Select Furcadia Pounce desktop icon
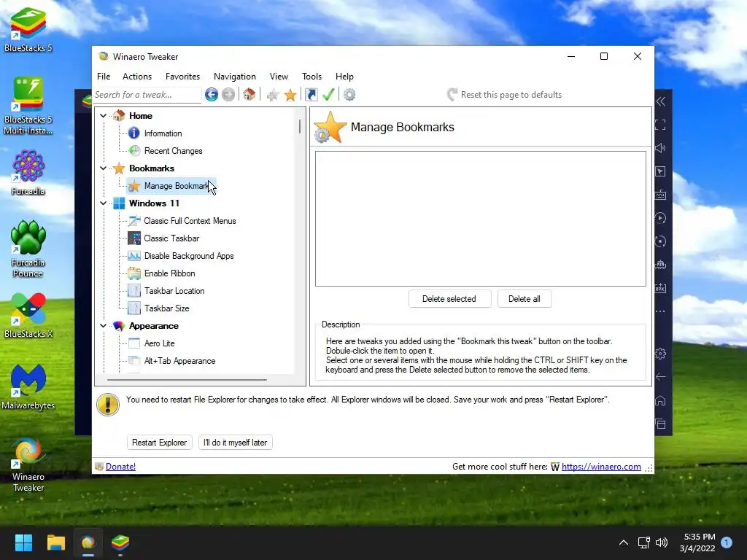The height and width of the screenshot is (560, 747). [x=28, y=249]
